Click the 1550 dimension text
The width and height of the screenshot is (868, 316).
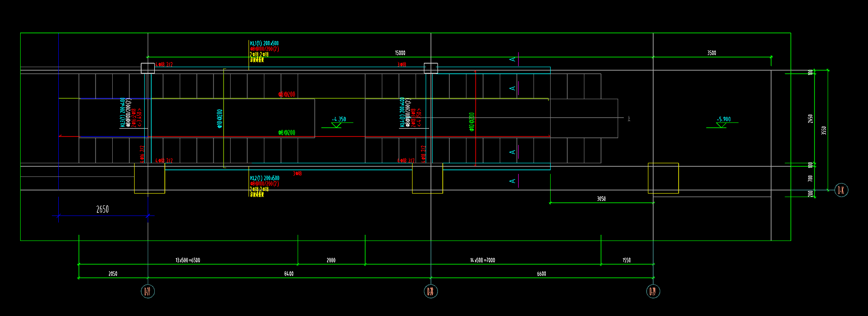click(x=627, y=260)
